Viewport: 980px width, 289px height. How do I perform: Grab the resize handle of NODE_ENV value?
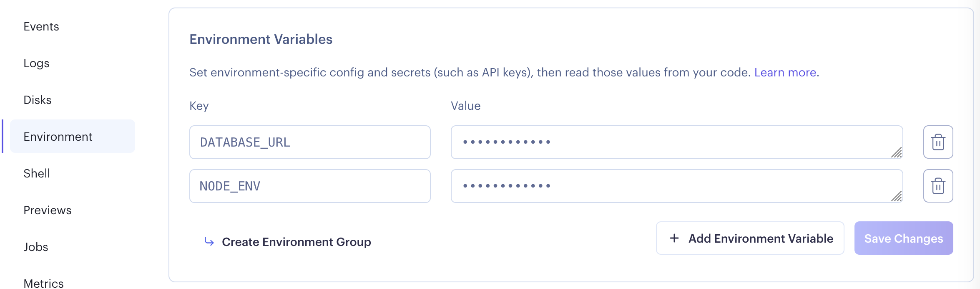coord(896,196)
